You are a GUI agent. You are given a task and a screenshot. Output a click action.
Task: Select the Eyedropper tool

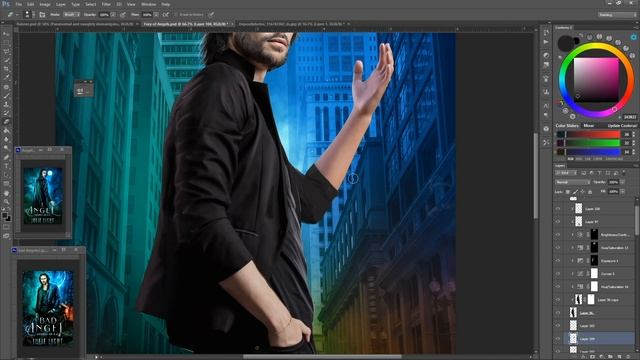[6, 78]
